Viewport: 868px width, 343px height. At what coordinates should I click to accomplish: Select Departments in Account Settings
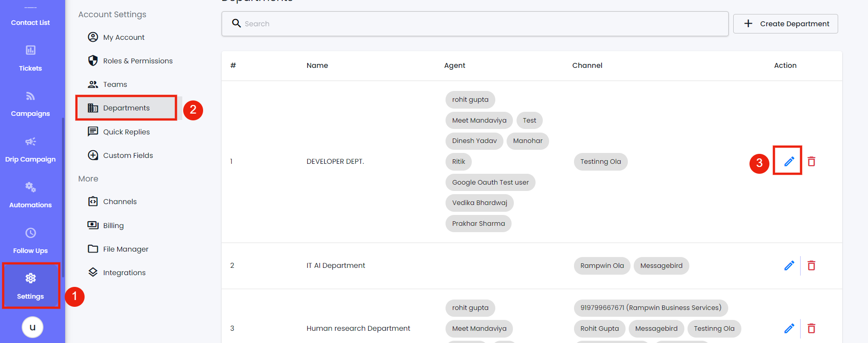pos(126,108)
